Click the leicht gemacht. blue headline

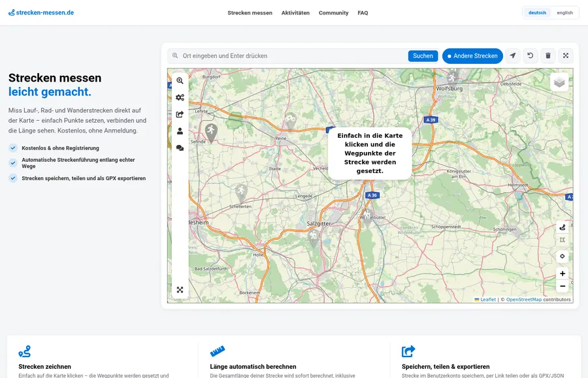click(50, 92)
